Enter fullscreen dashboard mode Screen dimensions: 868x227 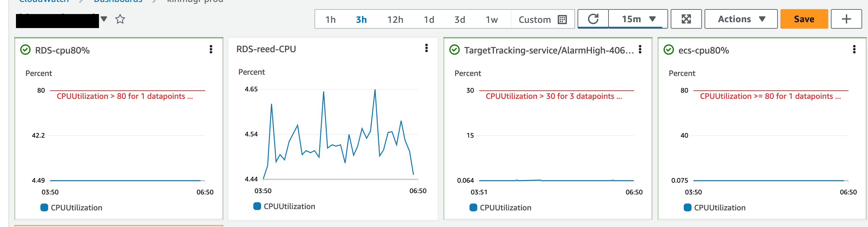coord(686,19)
